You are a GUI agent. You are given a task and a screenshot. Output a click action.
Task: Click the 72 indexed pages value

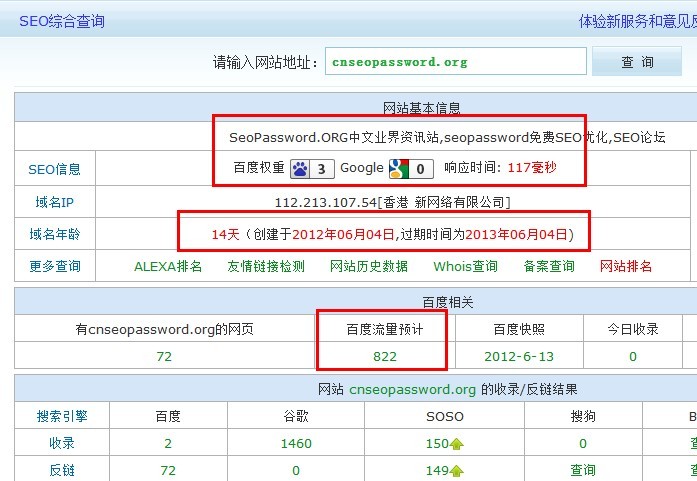click(x=164, y=357)
